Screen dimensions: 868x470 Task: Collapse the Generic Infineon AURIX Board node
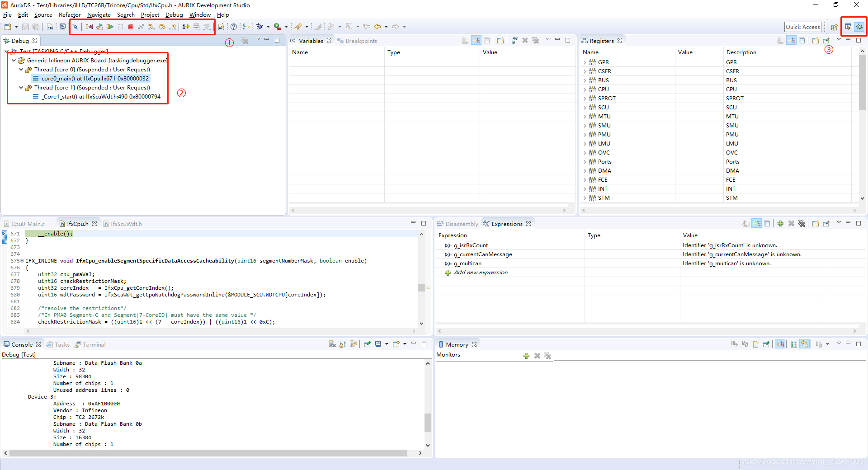tap(14, 61)
